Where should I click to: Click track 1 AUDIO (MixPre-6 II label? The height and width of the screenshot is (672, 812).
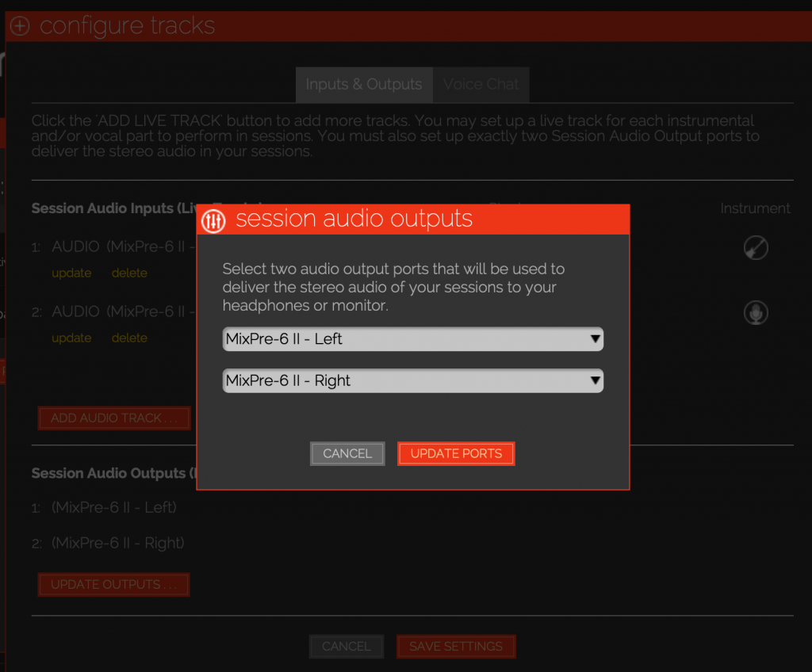(x=123, y=246)
